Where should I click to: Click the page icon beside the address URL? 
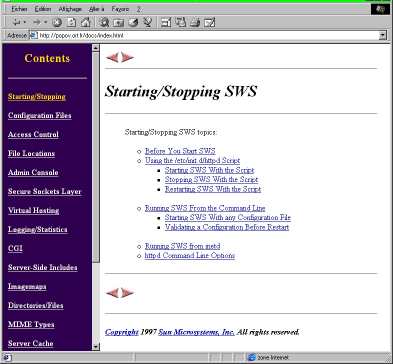click(34, 35)
